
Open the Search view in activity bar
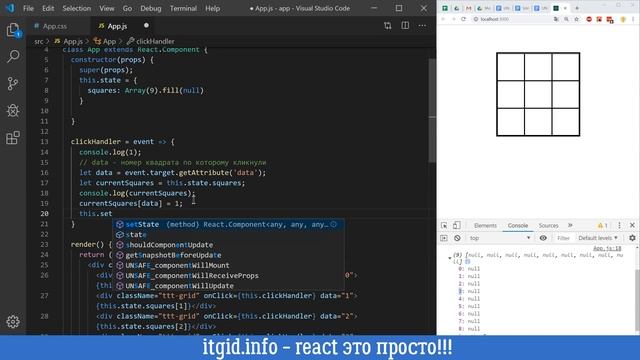(13, 56)
